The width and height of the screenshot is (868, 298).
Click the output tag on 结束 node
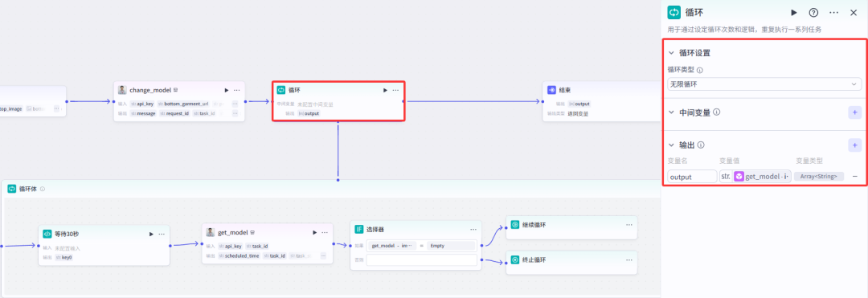point(579,104)
